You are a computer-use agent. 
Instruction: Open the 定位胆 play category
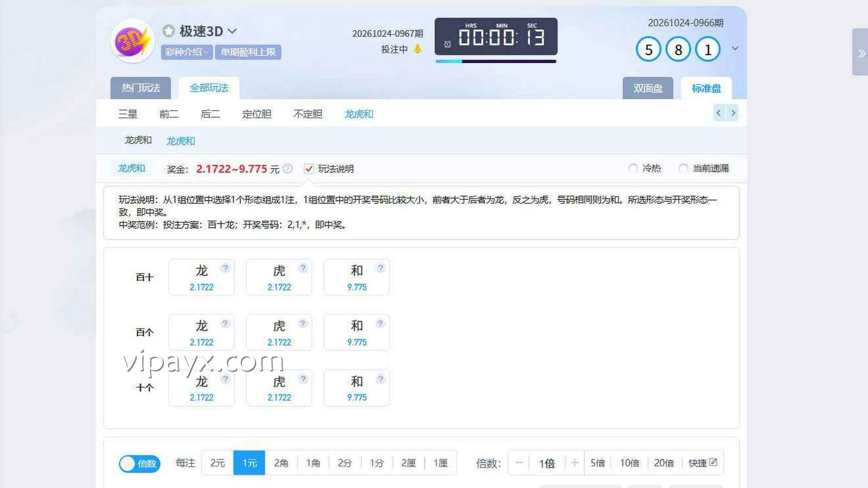tap(257, 114)
